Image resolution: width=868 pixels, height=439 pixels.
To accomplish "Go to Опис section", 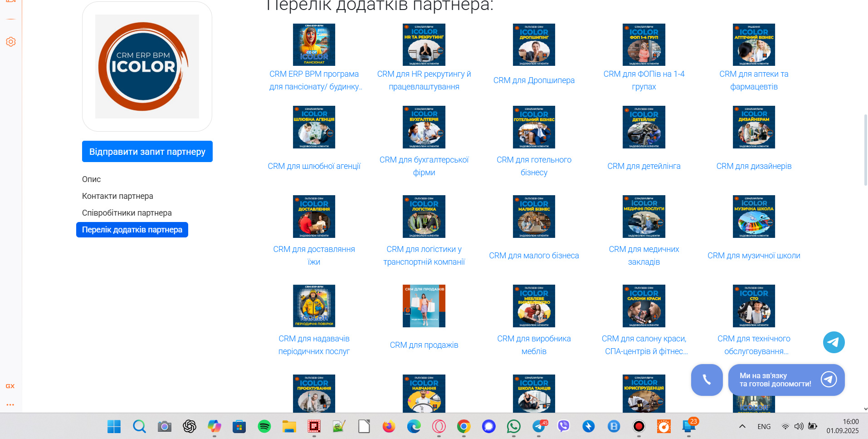I will click(91, 179).
